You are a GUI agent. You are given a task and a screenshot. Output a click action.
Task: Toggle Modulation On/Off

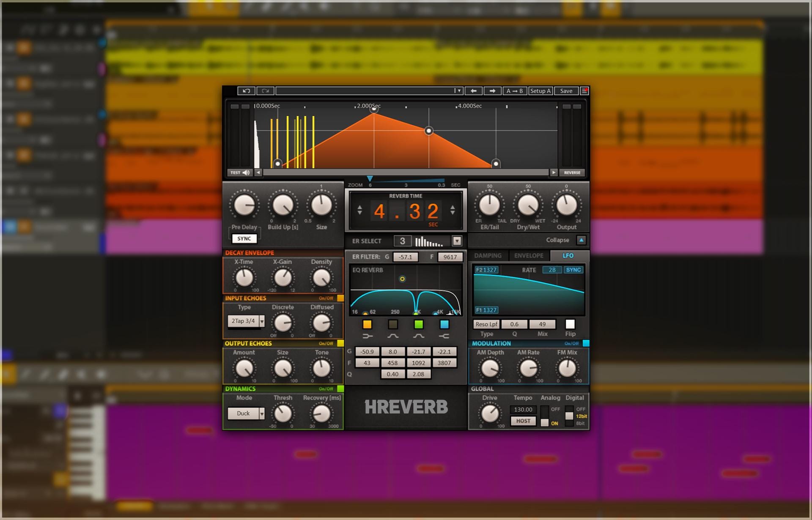(586, 343)
